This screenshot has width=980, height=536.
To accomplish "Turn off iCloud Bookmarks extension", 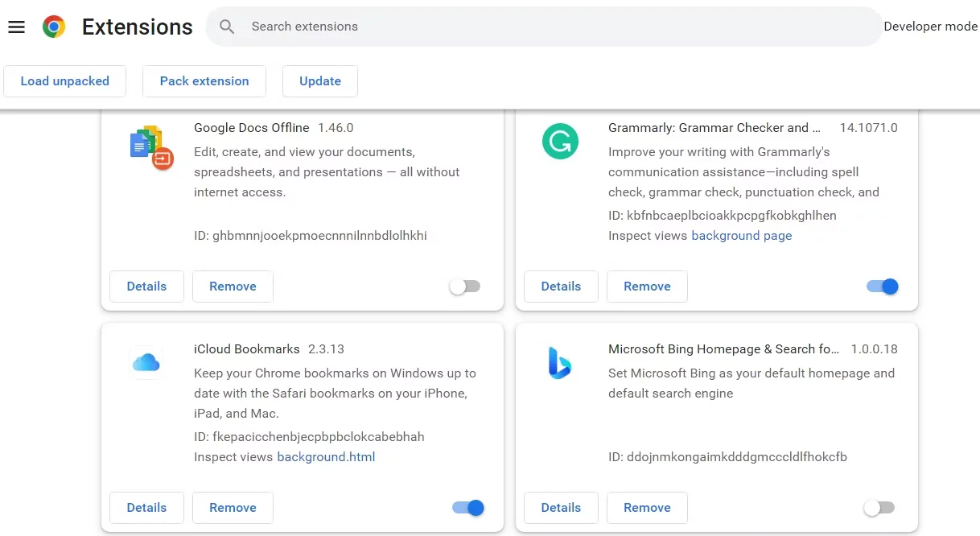I will tap(467, 508).
